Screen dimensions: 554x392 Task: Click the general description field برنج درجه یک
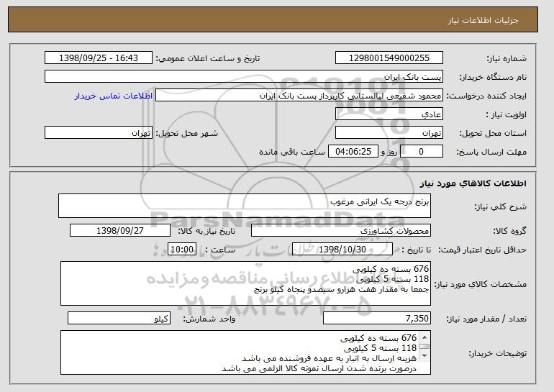click(x=245, y=206)
